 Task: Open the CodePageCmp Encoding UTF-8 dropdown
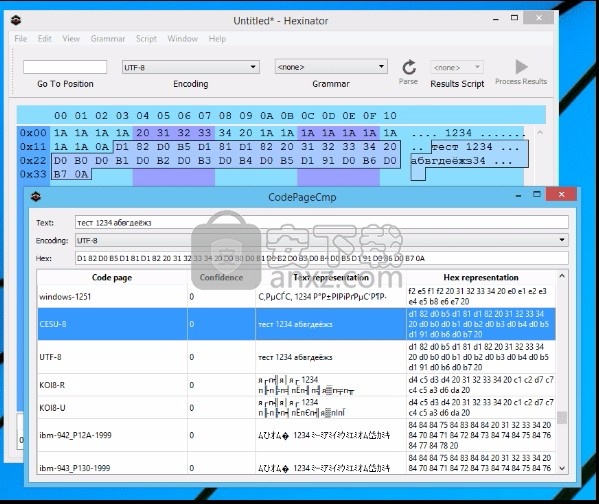tap(322, 240)
